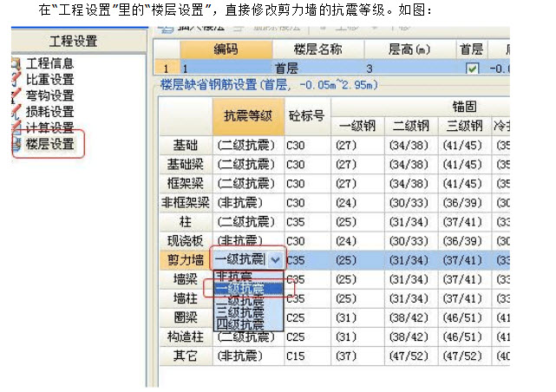Image resolution: width=556 pixels, height=392 pixels.
Task: Click the 弯钩设置 icon
Action: click(16, 95)
